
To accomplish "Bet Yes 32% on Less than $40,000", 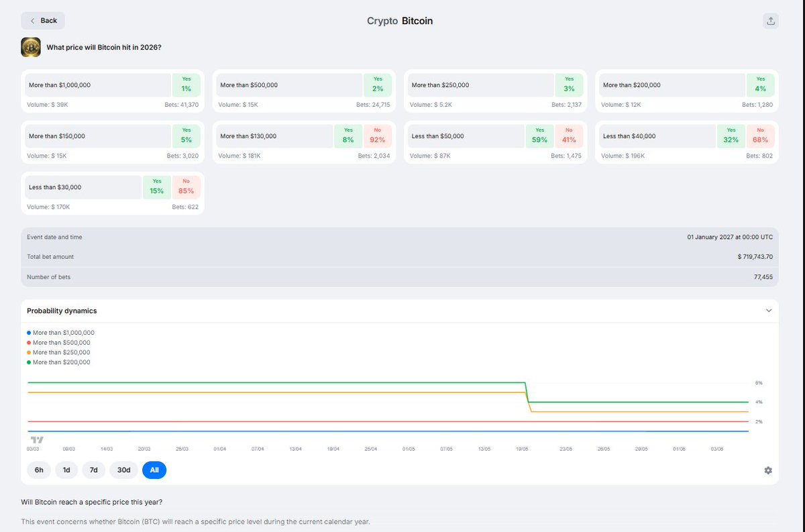I will [x=731, y=136].
